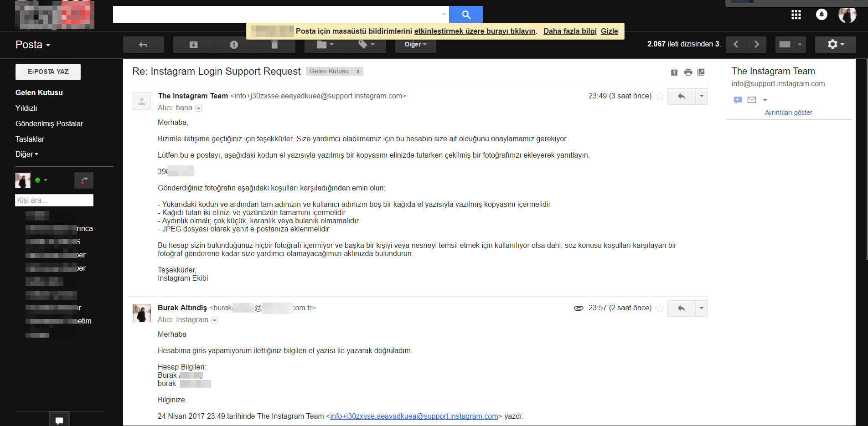Click the Kişi ara search field

pos(54,200)
